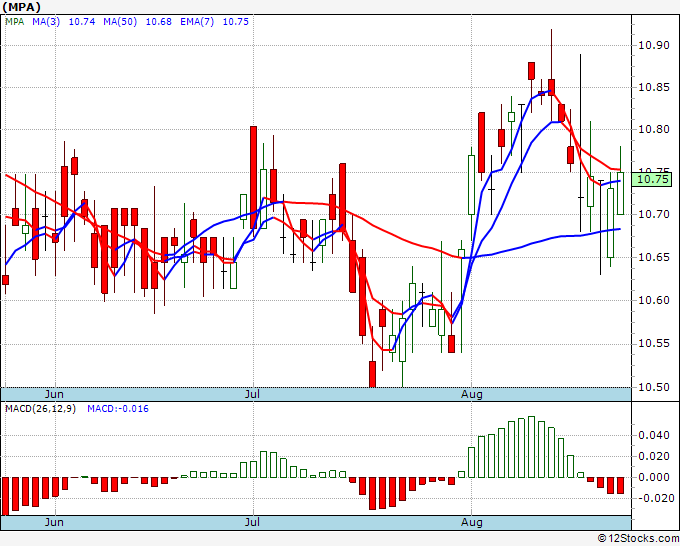
Task: Click the 0.020 MACD axis label
Action: click(654, 456)
